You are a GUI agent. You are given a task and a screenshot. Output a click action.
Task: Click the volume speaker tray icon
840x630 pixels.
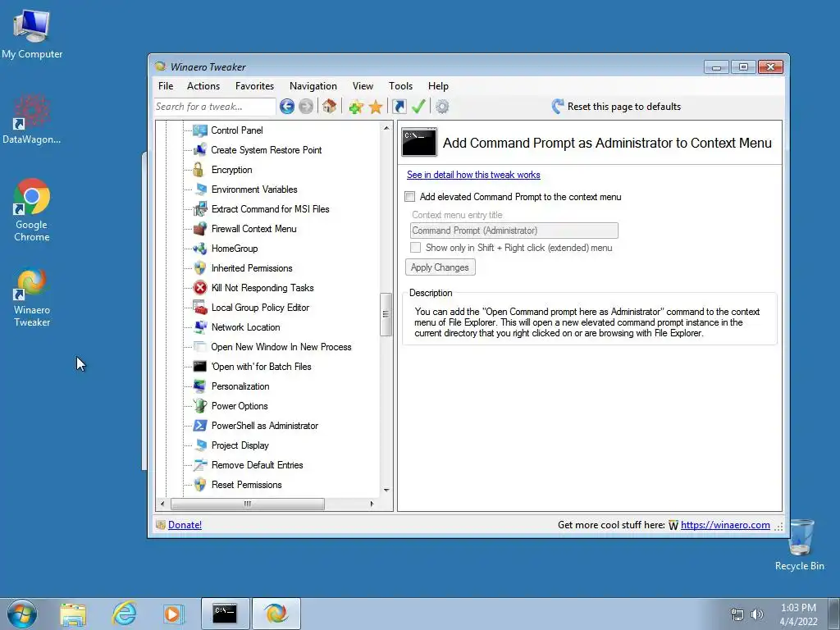coord(757,614)
